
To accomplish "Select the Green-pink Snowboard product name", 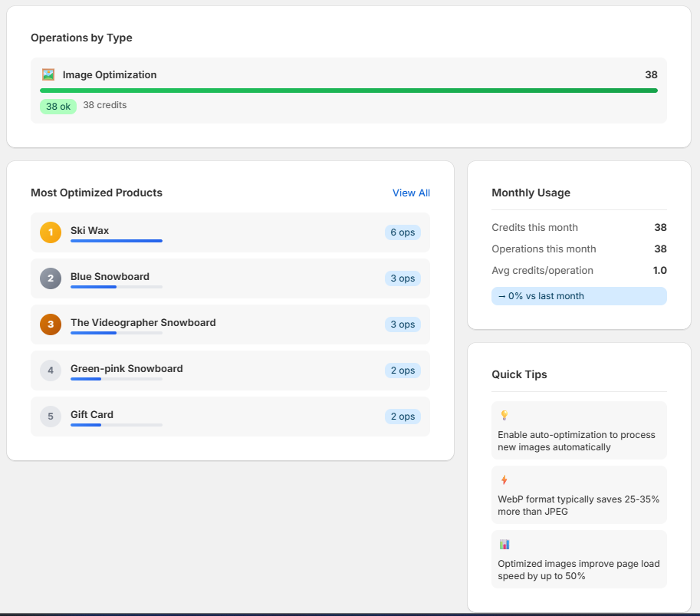I will point(127,368).
